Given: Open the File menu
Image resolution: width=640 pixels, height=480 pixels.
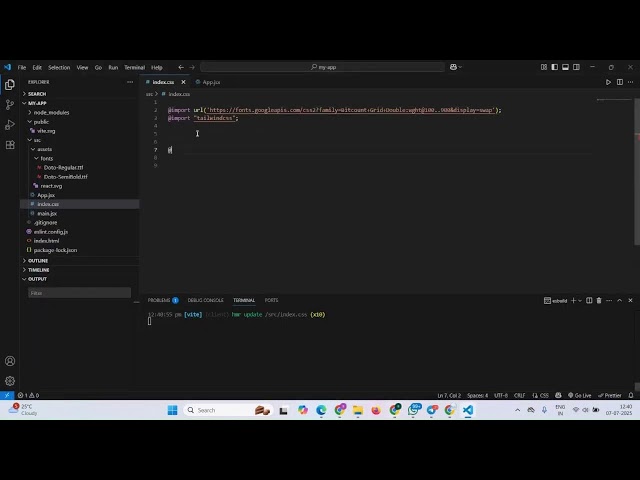Looking at the screenshot, I should 22,67.
